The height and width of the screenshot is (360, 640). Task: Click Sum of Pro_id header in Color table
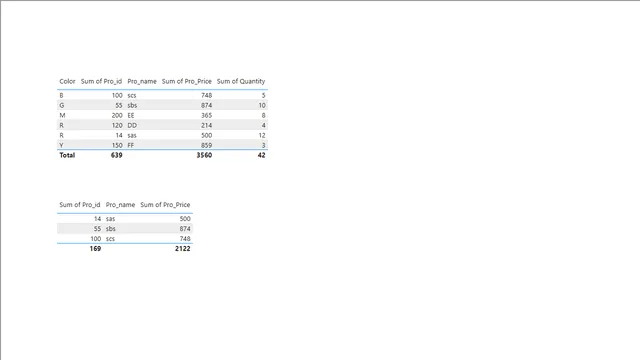tap(101, 81)
